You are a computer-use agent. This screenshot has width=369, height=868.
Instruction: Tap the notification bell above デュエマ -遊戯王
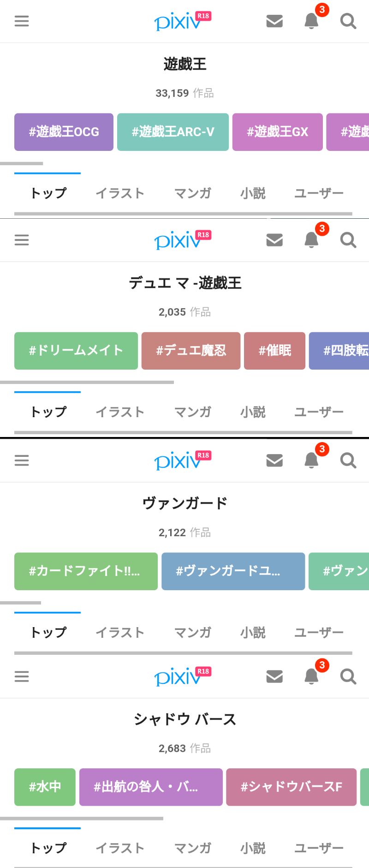click(312, 240)
